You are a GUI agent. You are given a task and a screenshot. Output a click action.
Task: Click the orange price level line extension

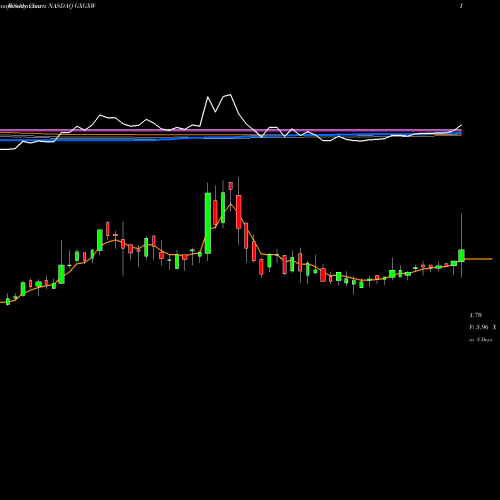[x=478, y=259]
